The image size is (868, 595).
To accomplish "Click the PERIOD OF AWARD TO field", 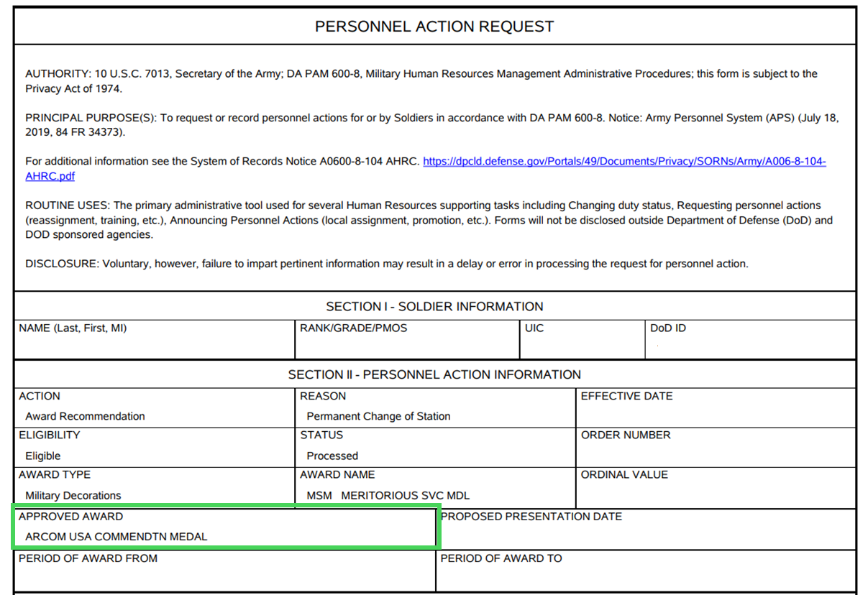I will [647, 571].
